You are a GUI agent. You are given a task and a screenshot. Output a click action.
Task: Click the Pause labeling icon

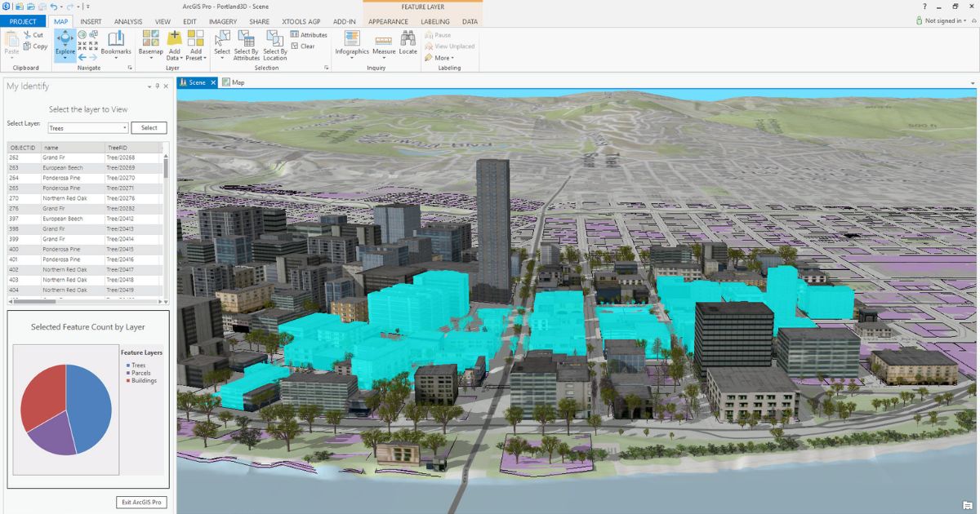tap(429, 35)
